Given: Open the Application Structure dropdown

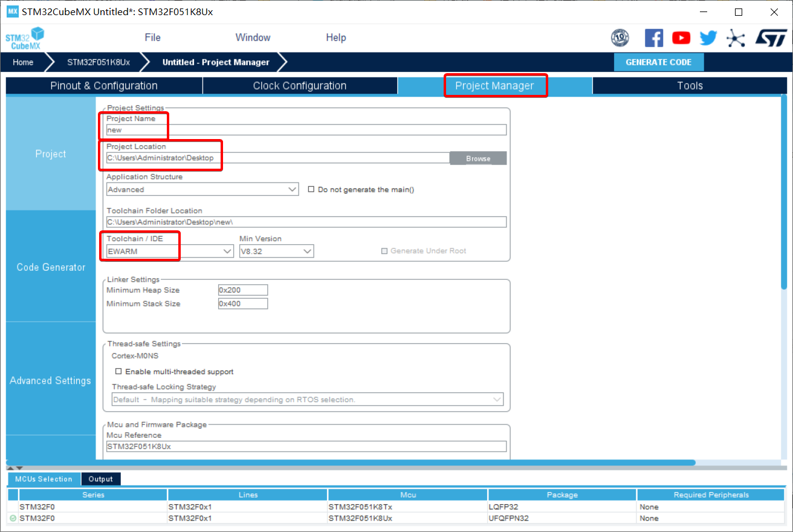Looking at the screenshot, I should [202, 189].
